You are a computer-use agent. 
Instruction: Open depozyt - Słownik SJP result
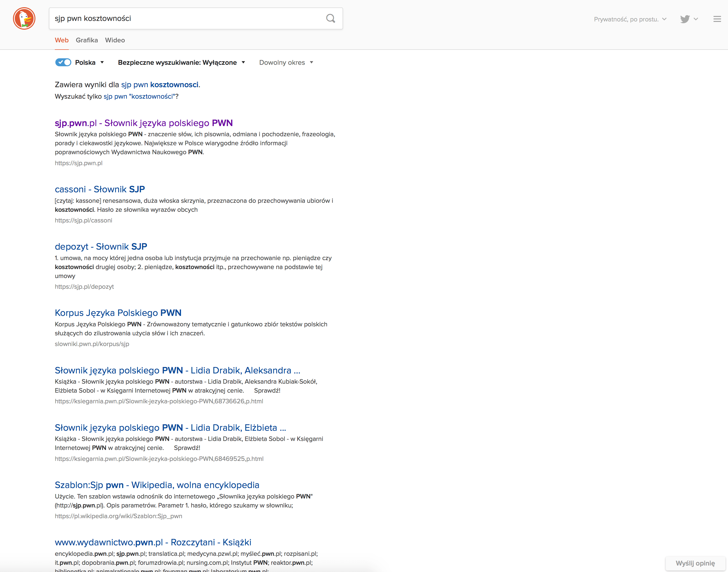[101, 246]
